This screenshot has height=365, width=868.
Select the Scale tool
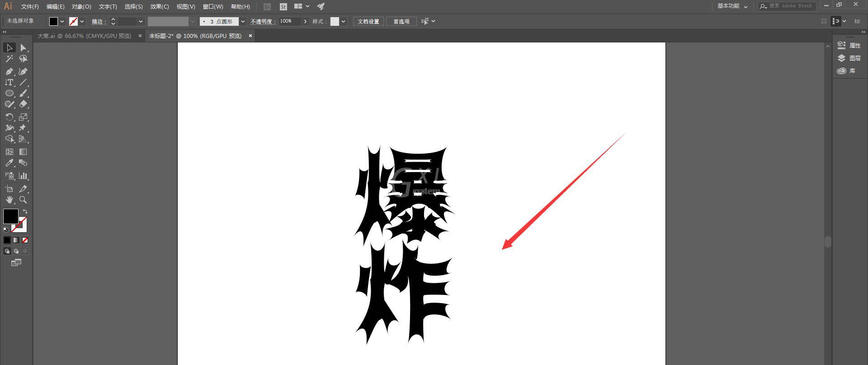(x=23, y=117)
